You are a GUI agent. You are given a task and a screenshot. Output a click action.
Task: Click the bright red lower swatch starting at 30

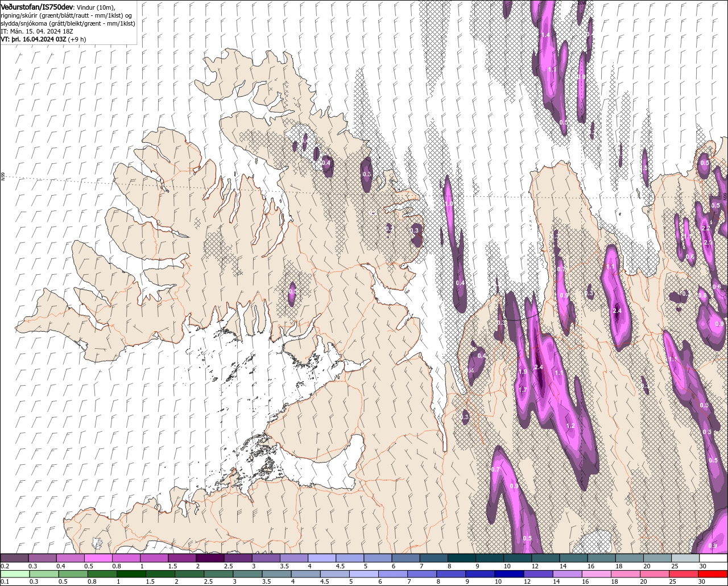point(713,573)
